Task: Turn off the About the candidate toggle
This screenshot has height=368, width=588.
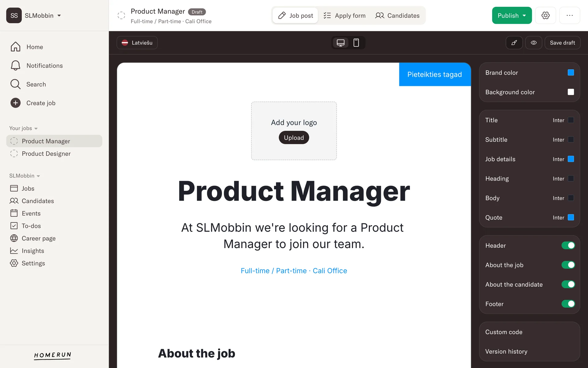Action: 568,284
